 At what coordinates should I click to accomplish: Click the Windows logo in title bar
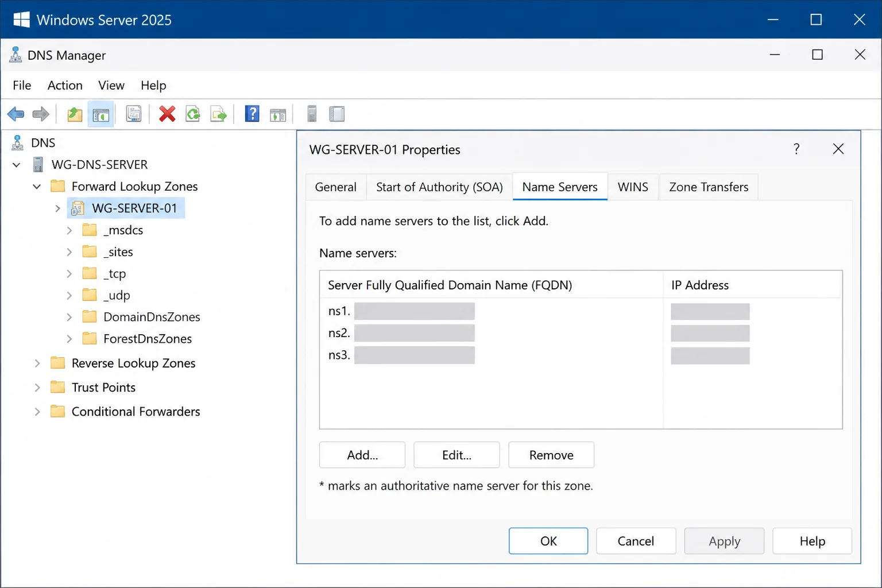tap(21, 20)
